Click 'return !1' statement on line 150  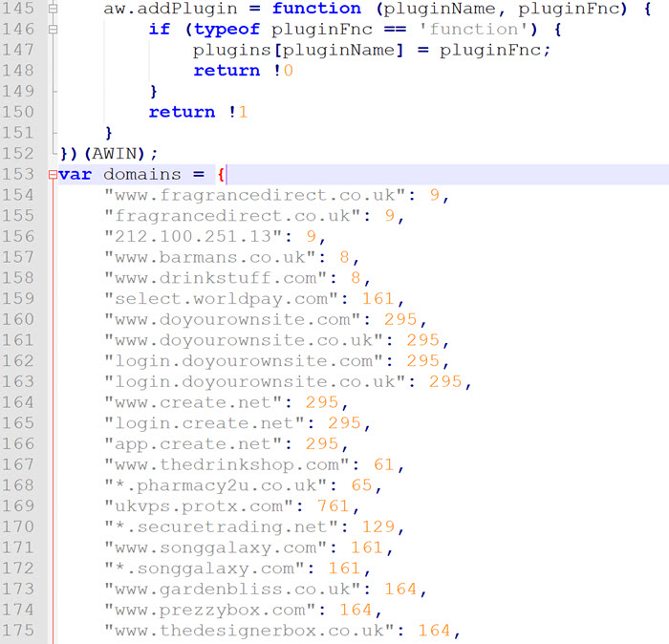point(198,112)
